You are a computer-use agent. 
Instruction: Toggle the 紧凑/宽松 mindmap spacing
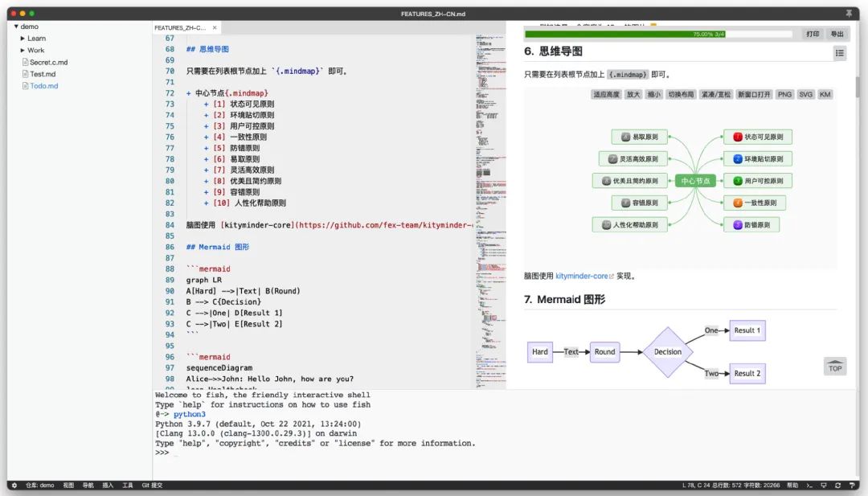click(715, 94)
